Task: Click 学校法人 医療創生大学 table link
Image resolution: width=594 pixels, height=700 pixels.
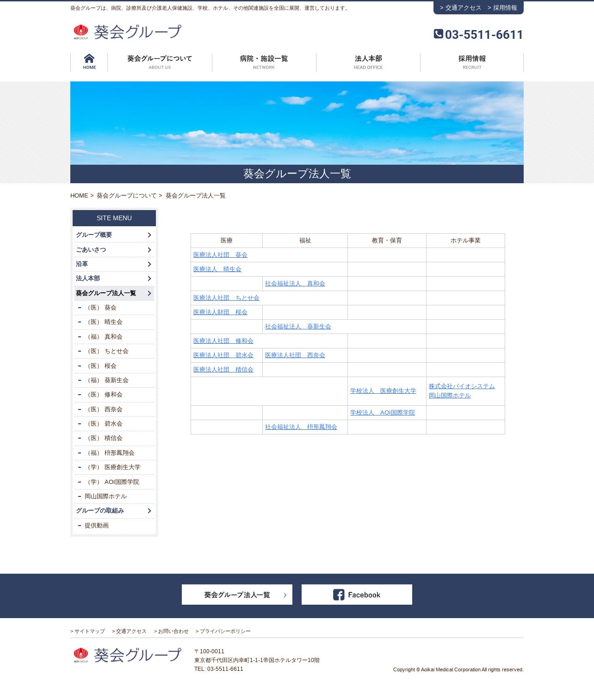Action: pyautogui.click(x=383, y=391)
